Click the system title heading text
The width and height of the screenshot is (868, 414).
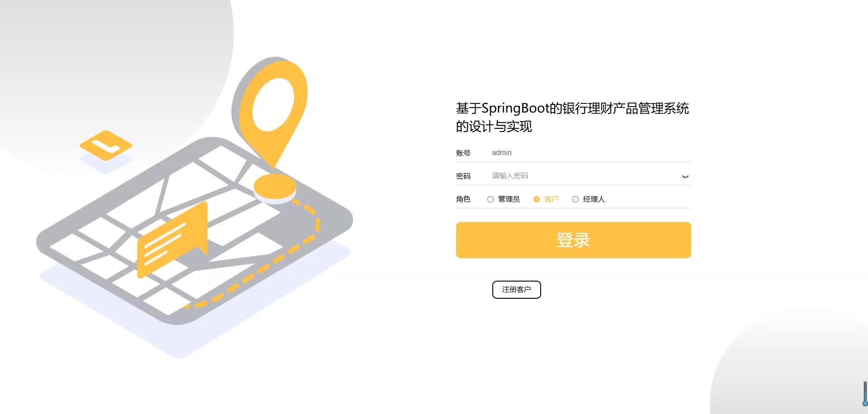(x=572, y=117)
